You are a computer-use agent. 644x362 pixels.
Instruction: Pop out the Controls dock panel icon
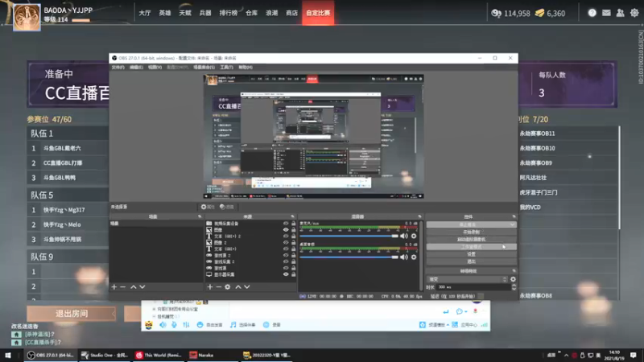coord(514,216)
